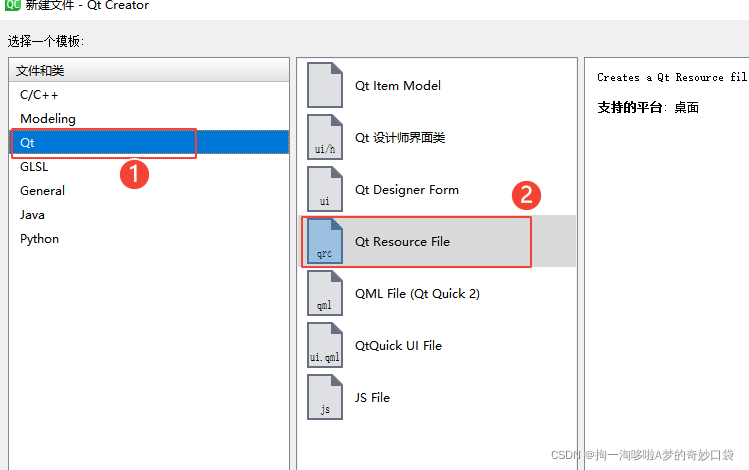Choose the JS File template

coord(437,397)
